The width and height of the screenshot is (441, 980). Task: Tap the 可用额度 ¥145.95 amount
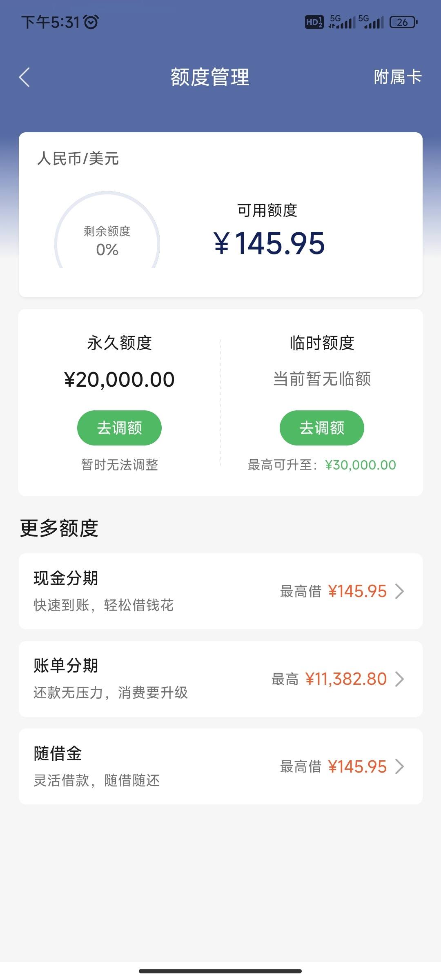[x=269, y=243]
